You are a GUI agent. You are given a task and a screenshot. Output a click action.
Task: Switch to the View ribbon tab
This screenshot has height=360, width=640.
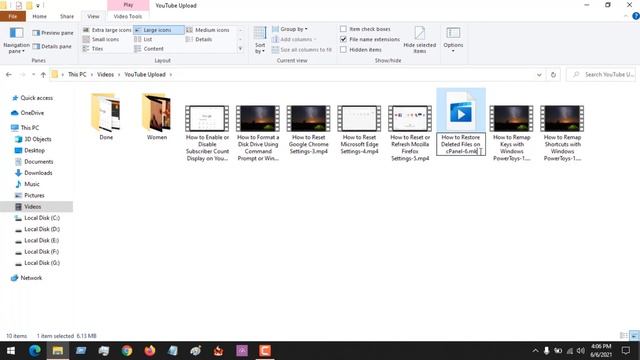(x=93, y=16)
